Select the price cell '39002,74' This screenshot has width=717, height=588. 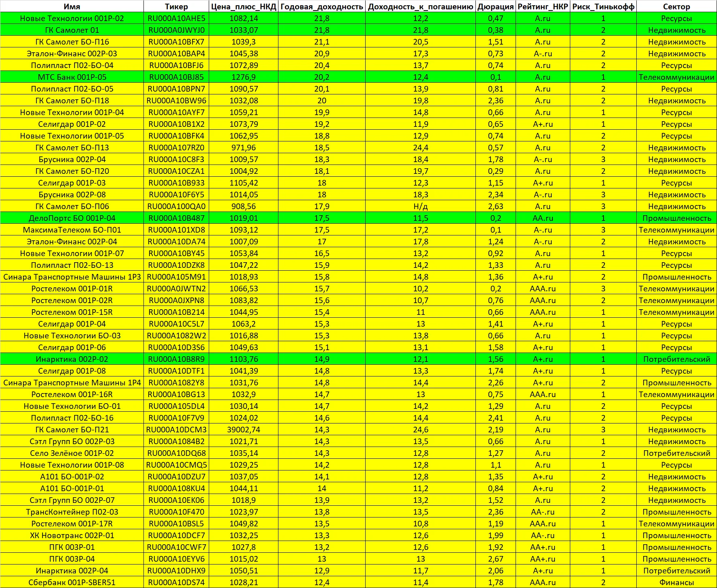(x=244, y=430)
